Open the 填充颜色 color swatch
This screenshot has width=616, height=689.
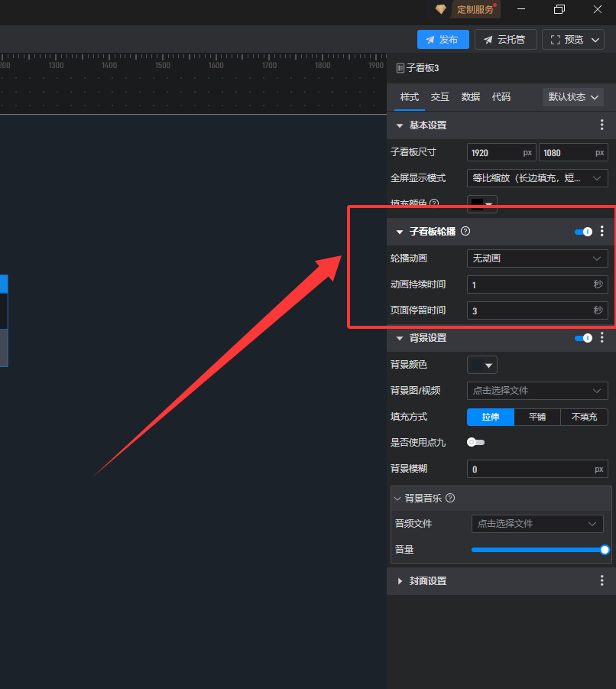pos(482,204)
